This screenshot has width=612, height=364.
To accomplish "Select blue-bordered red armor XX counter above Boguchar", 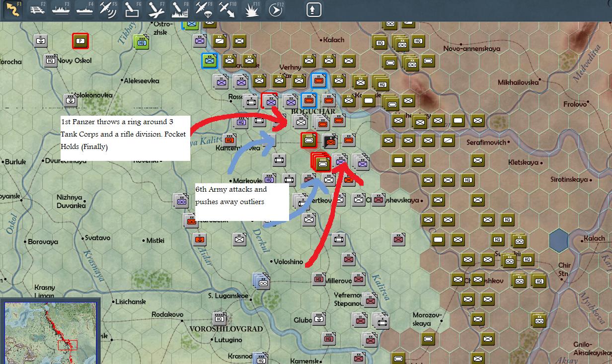I will pos(308,100).
